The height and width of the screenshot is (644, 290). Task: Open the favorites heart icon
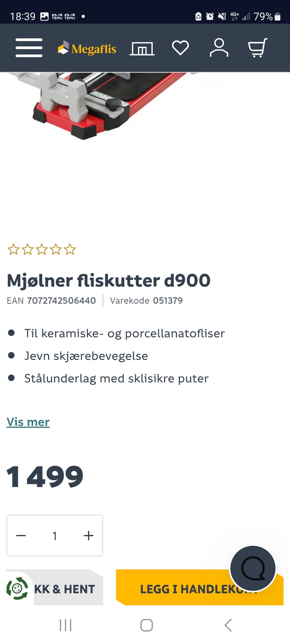tap(180, 48)
